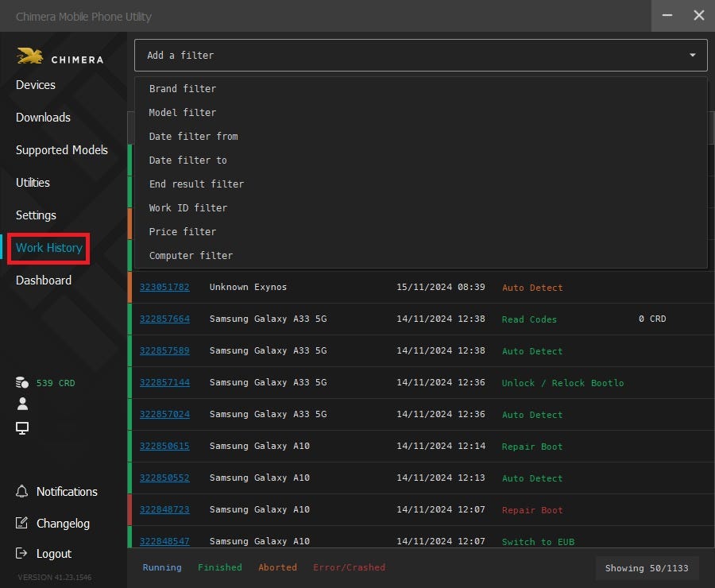Open Work History page
This screenshot has width=715, height=588.
48,248
